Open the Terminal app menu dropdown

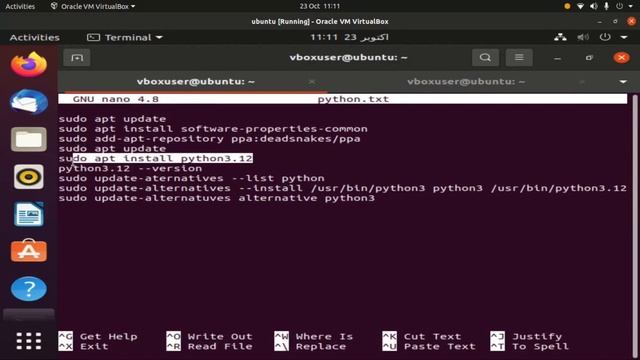click(125, 37)
